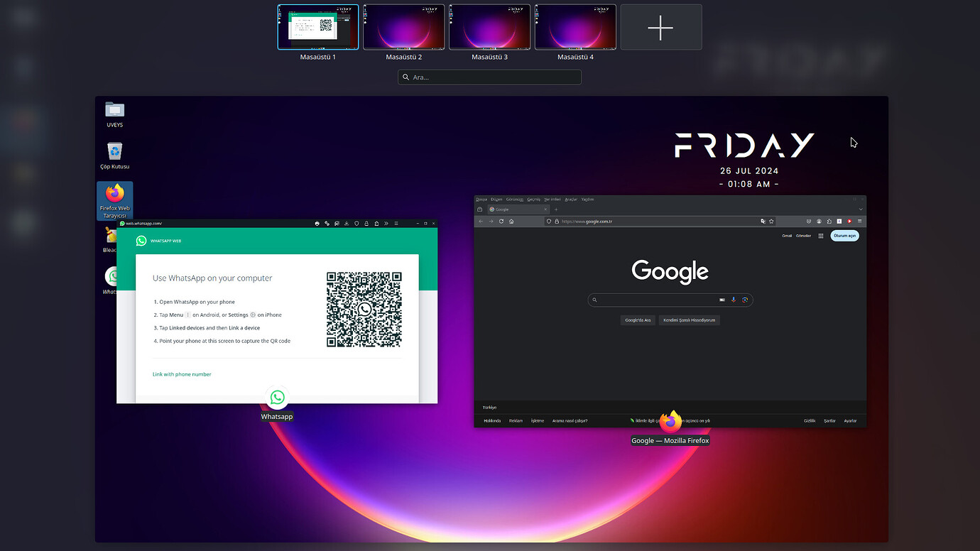Activate the Firefox window icon badge
980x551 pixels.
click(670, 421)
